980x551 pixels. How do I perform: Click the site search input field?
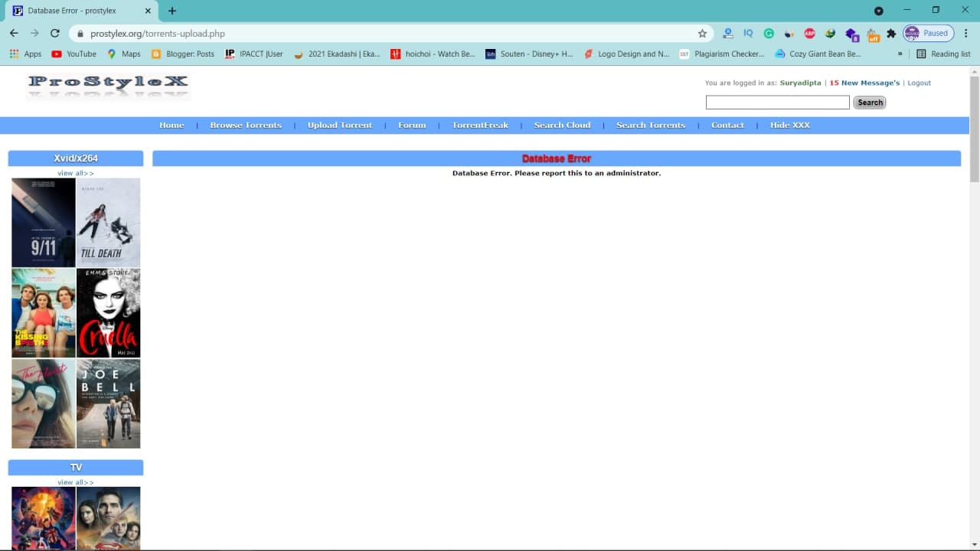(x=777, y=103)
